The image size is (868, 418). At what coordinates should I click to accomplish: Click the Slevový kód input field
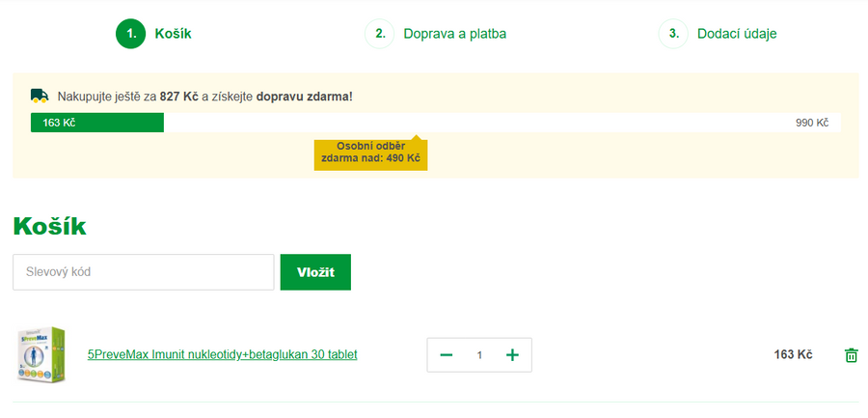[x=144, y=272]
